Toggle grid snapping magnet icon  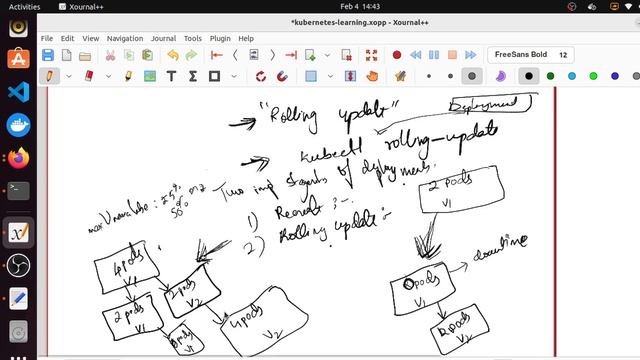282,76
